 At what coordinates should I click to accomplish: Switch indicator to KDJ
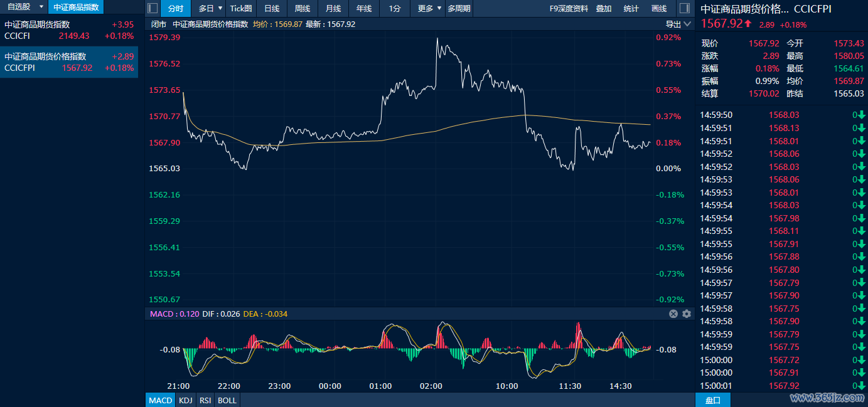tap(185, 400)
